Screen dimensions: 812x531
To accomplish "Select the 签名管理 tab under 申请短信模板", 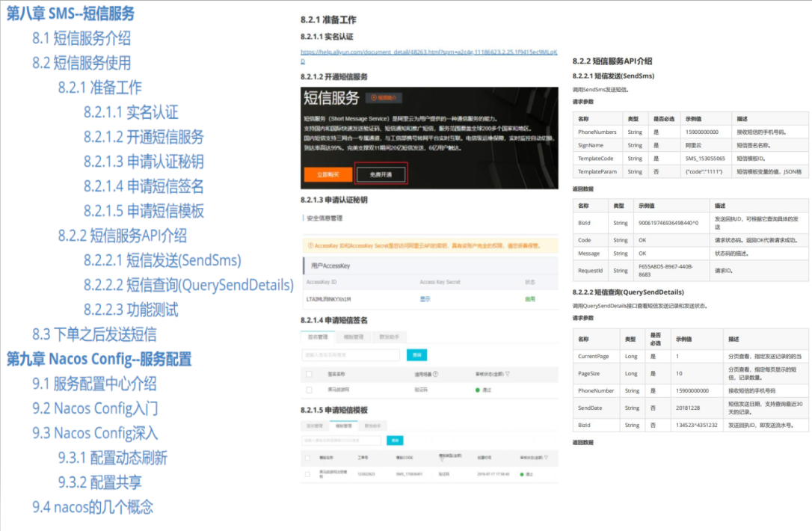I will 315,425.
